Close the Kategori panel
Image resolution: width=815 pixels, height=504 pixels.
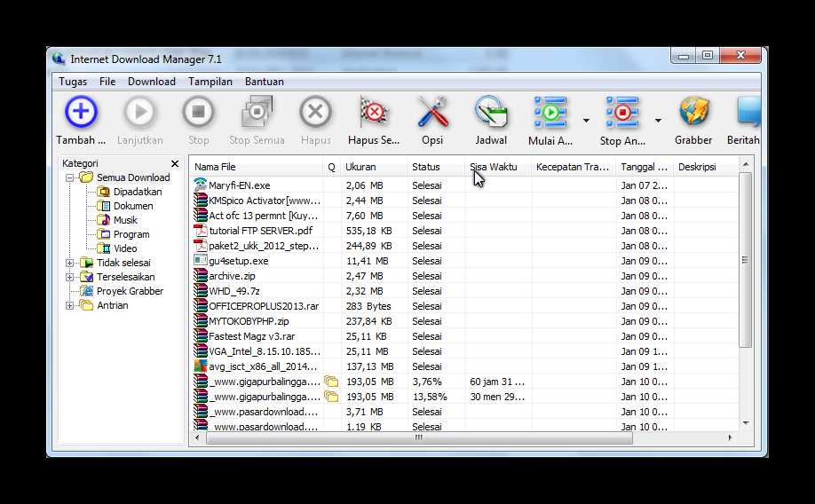click(175, 163)
